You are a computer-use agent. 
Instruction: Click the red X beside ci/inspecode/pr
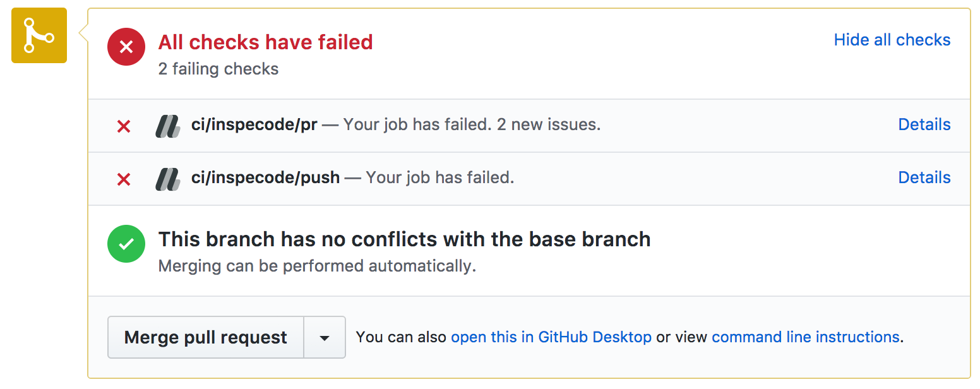pyautogui.click(x=124, y=126)
